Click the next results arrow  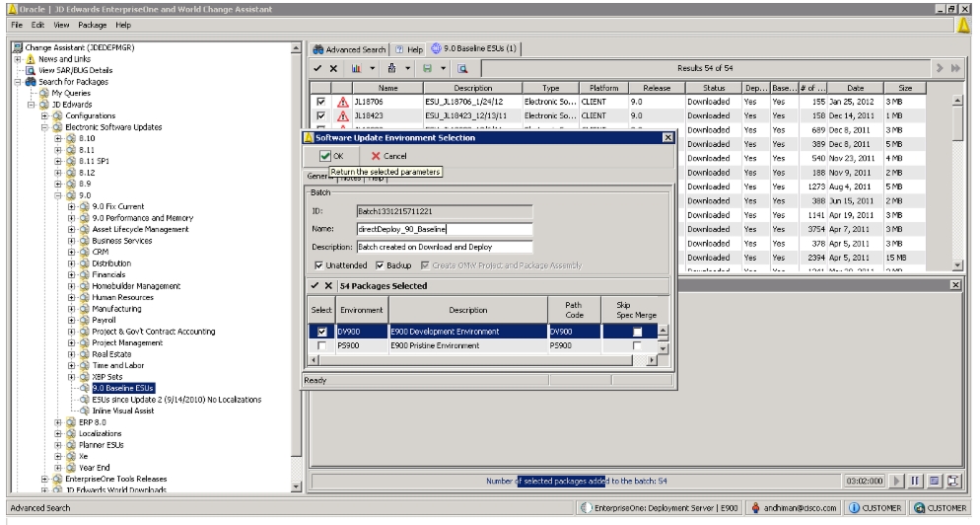(x=940, y=68)
